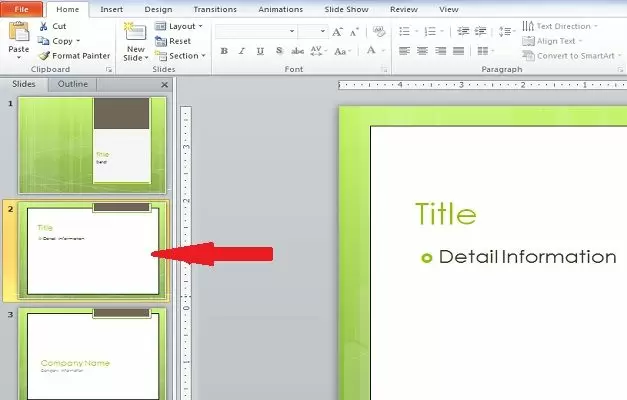
Task: Click the Reset slide button
Action: (x=173, y=41)
